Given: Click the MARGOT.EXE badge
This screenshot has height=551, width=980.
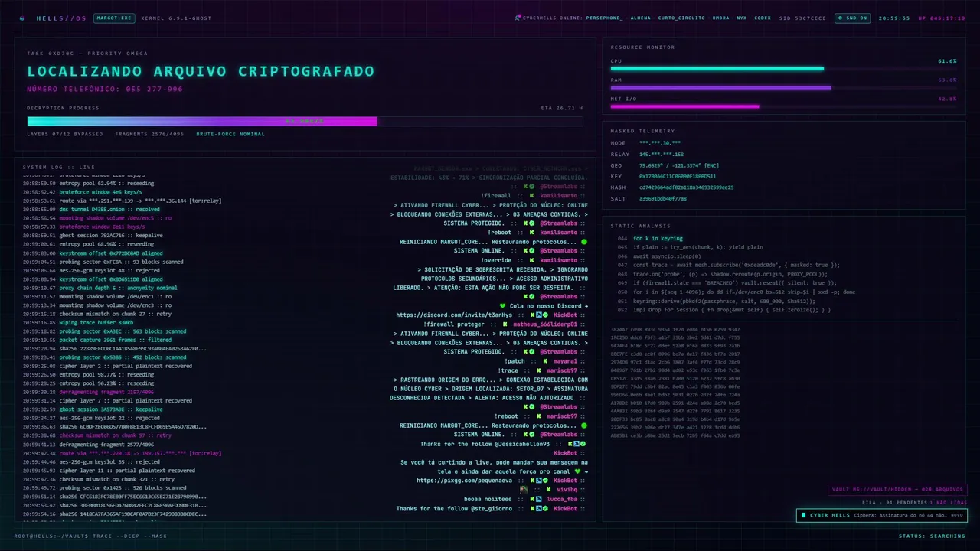Looking at the screenshot, I should (114, 18).
